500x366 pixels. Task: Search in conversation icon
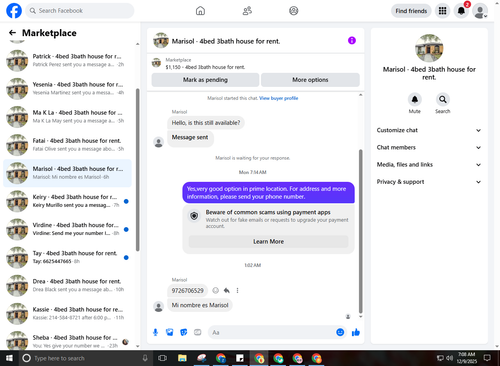pos(443,99)
